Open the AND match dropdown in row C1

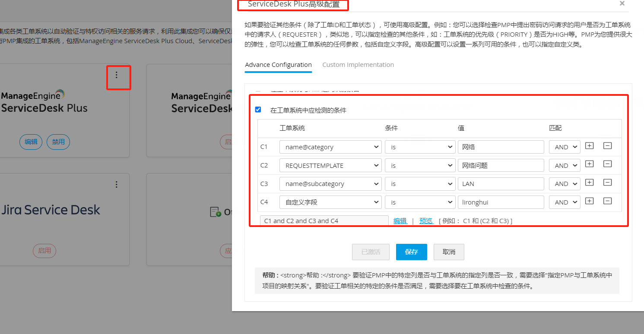[x=565, y=147]
